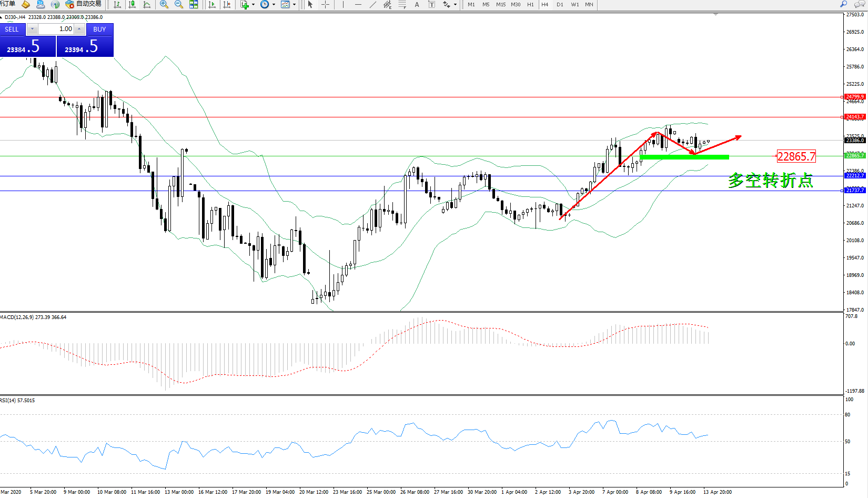Screen dimensions: 868x498
Task: Open the search magnifier in top-right
Action: pyautogui.click(x=844, y=4)
